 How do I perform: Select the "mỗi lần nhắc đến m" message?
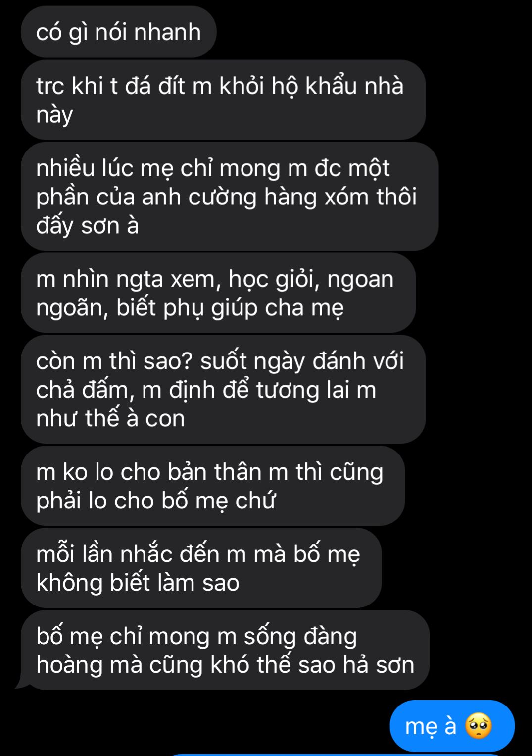201,568
